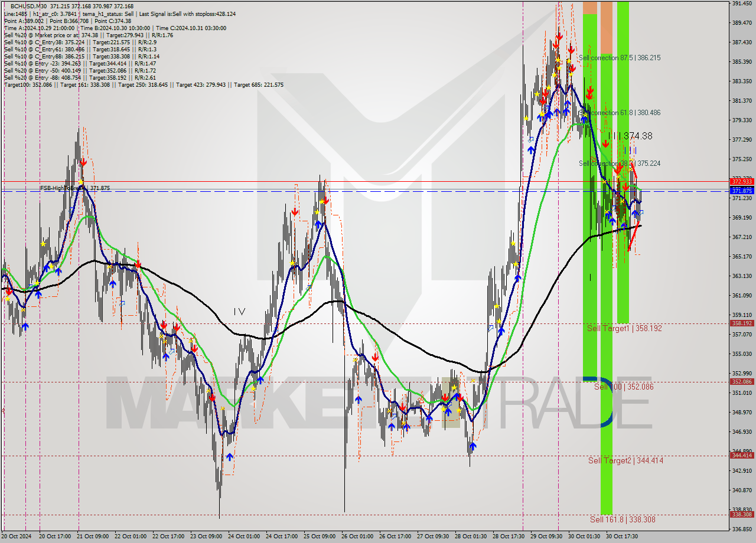Click the 365.170 price axis value

coord(742,257)
